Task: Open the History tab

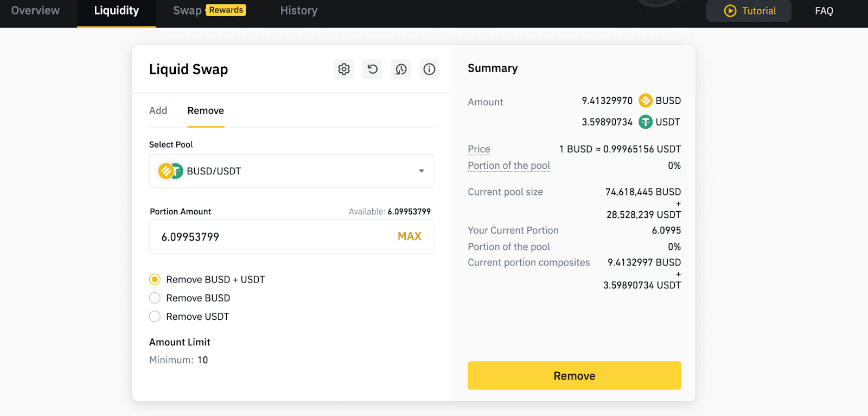Action: pos(299,10)
